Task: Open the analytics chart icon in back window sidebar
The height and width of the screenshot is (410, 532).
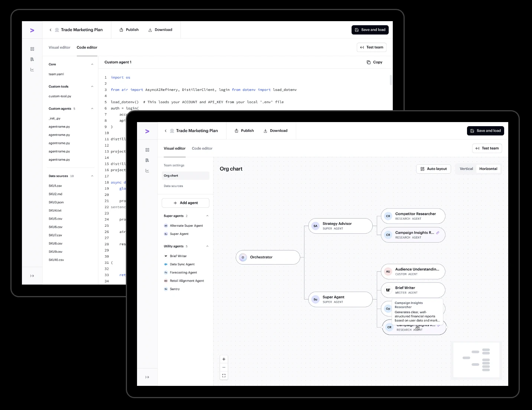Action: click(x=32, y=70)
